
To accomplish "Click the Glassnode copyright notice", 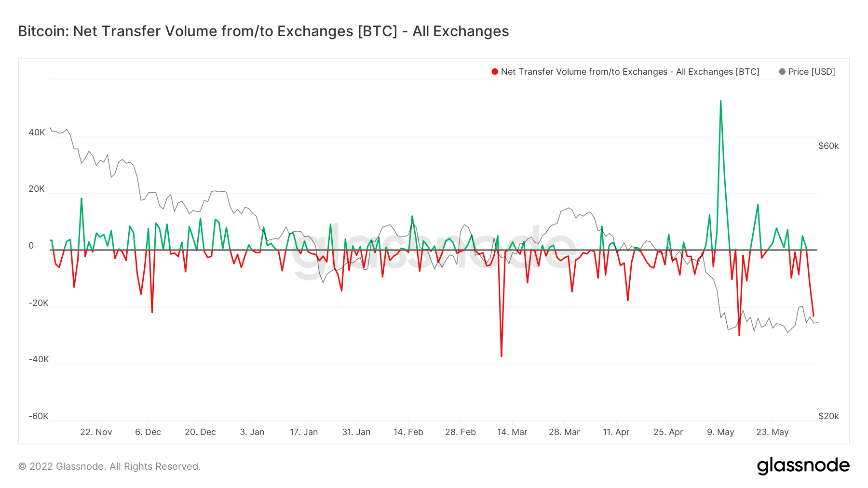I will (109, 466).
